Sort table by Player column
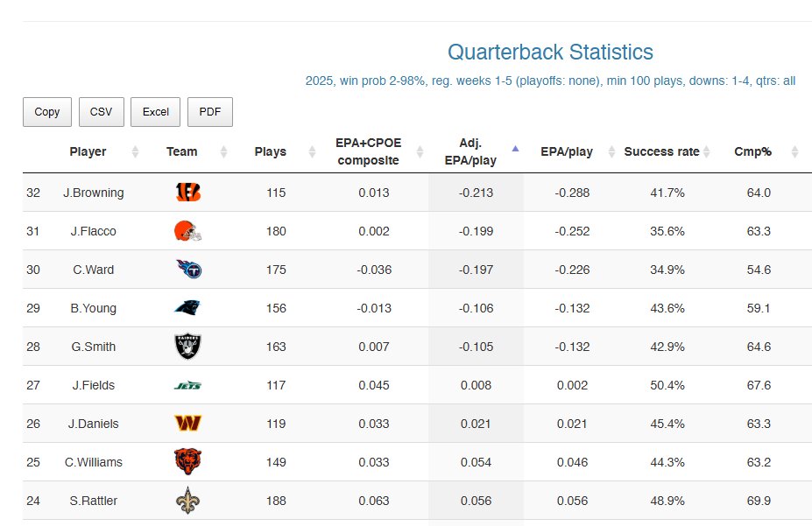 point(88,151)
